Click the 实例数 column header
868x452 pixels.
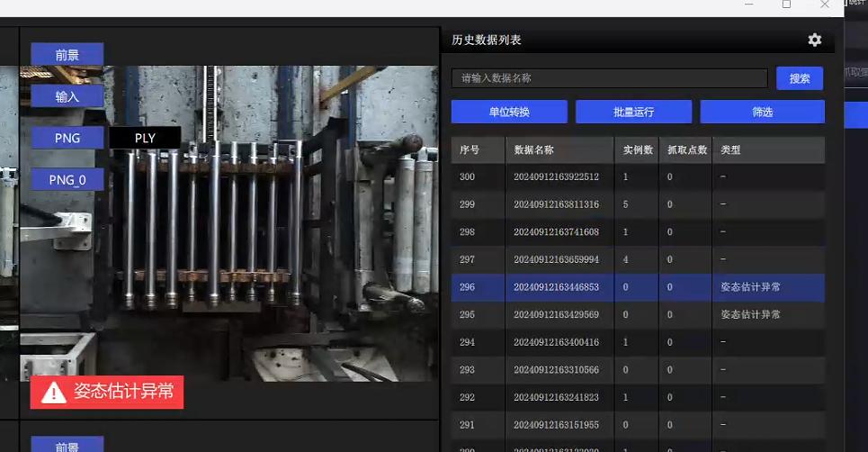[x=637, y=149]
